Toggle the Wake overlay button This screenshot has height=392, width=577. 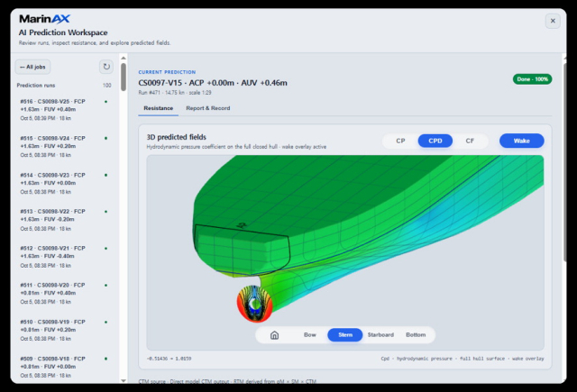(521, 141)
